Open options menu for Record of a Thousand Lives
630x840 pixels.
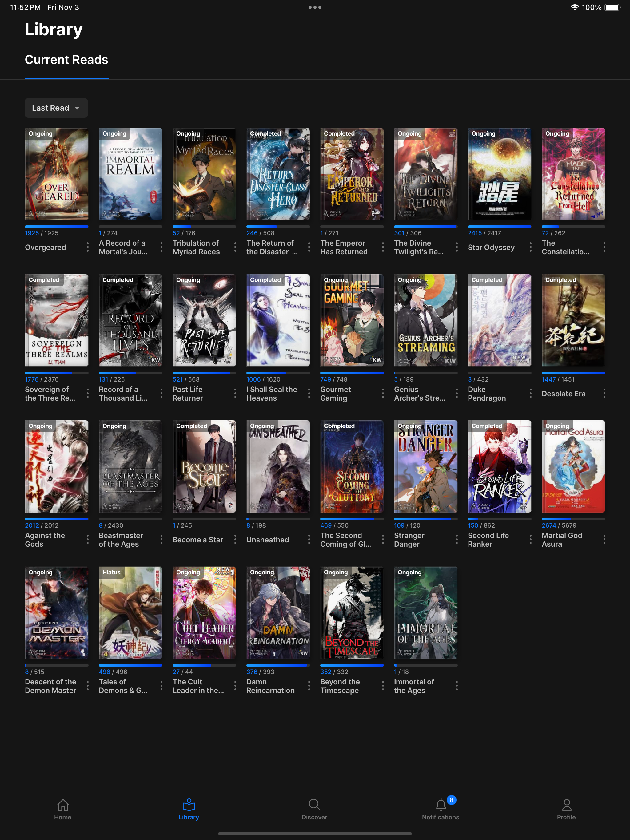click(161, 394)
